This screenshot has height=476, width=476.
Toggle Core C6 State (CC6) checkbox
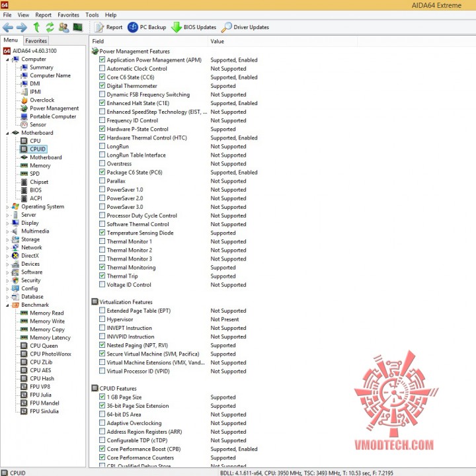102,77
